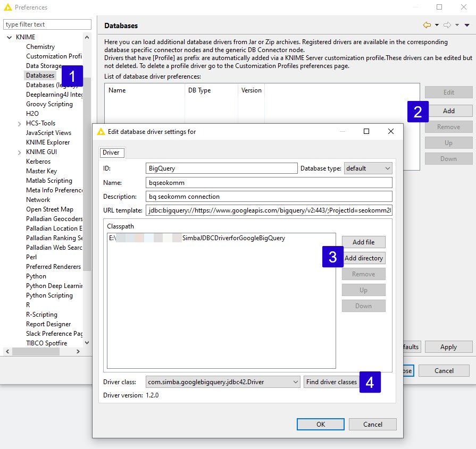Screen dimensions: 476x449
Task: Click tree horizontal scrollbar left arrow
Action: 7,352
